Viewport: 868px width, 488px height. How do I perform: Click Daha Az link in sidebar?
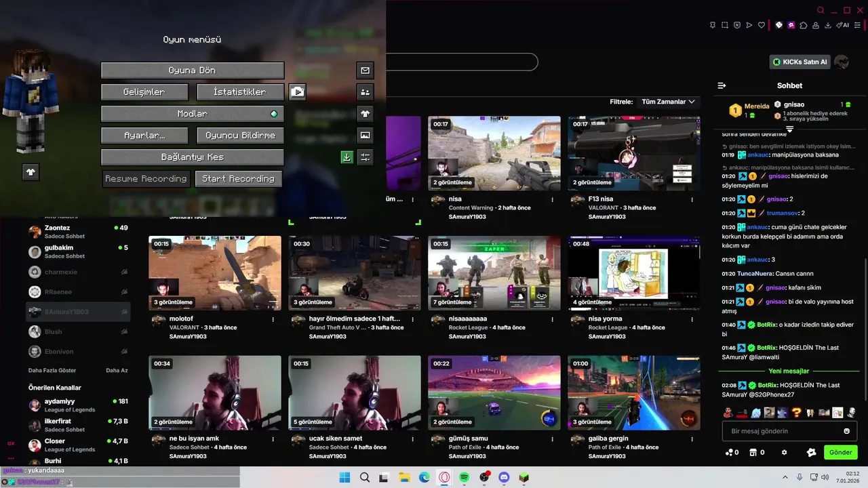(x=117, y=371)
